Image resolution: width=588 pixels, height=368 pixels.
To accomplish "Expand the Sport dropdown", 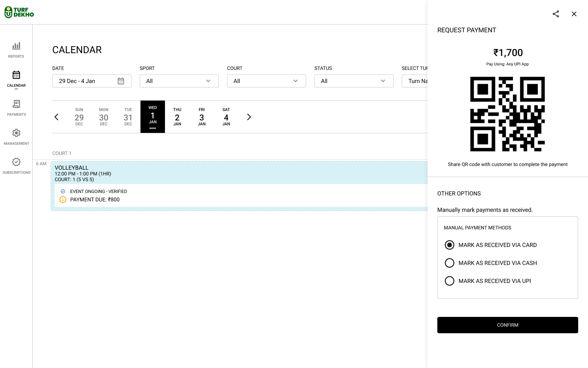I will coord(179,81).
